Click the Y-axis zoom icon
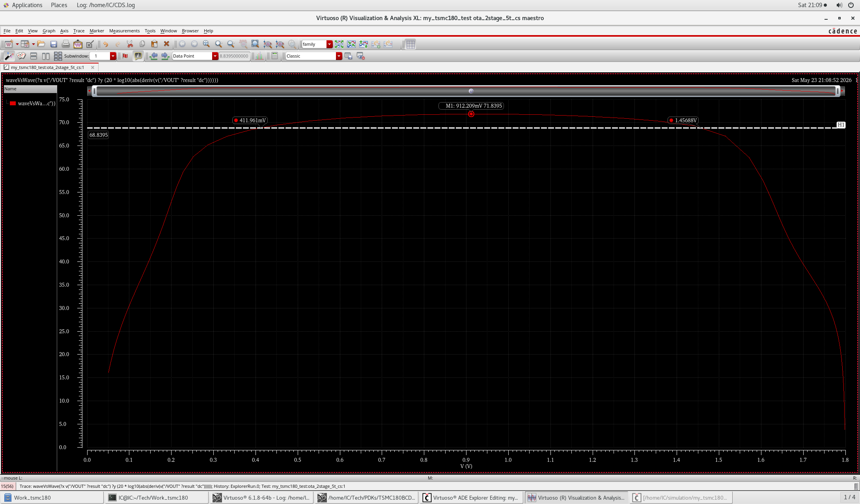The width and height of the screenshot is (860, 504). (280, 44)
